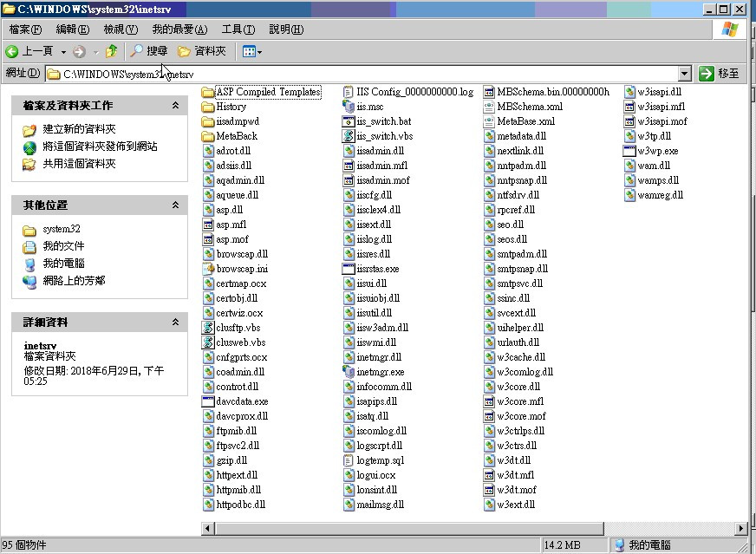Select the asp.mfl file icon
This screenshot has width=756, height=554.
tap(208, 225)
